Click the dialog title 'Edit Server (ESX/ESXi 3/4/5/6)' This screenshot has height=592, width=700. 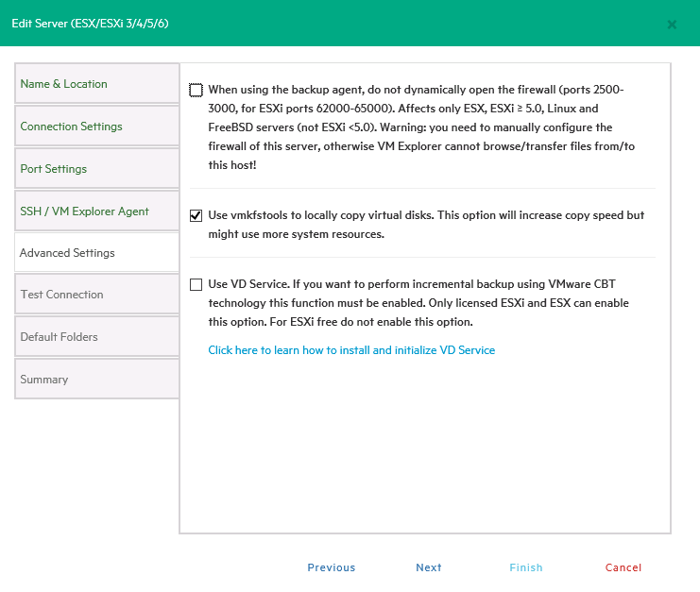coord(90,24)
